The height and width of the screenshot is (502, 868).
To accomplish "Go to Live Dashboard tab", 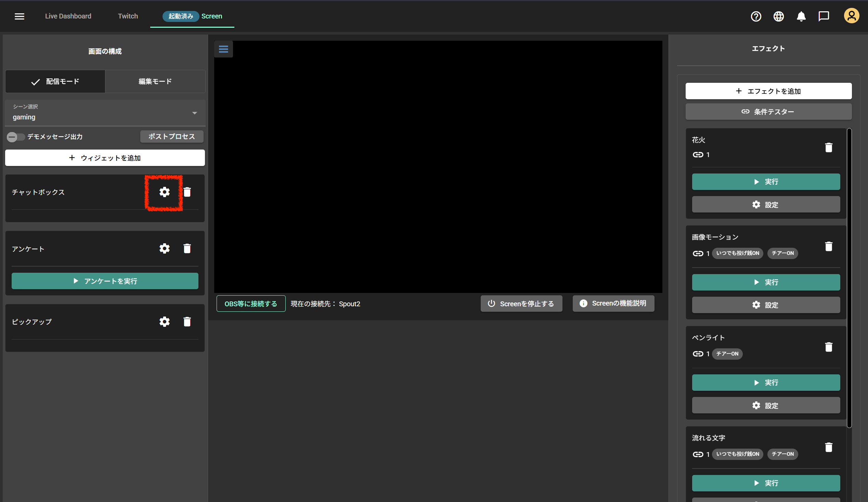I will pos(68,16).
